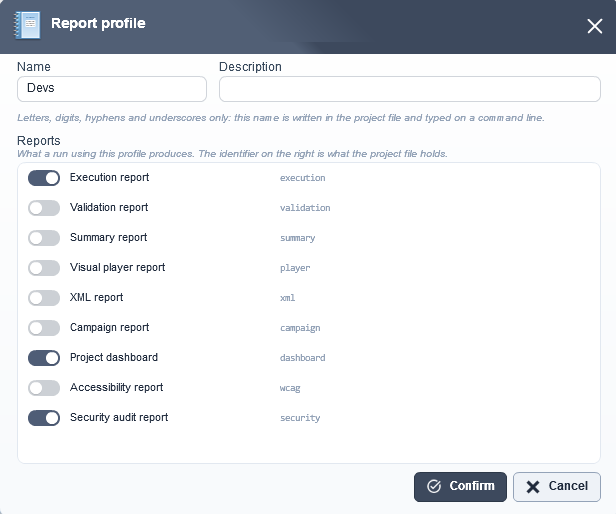Image resolution: width=616 pixels, height=514 pixels.
Task: Focus the empty Description field
Action: tap(410, 89)
